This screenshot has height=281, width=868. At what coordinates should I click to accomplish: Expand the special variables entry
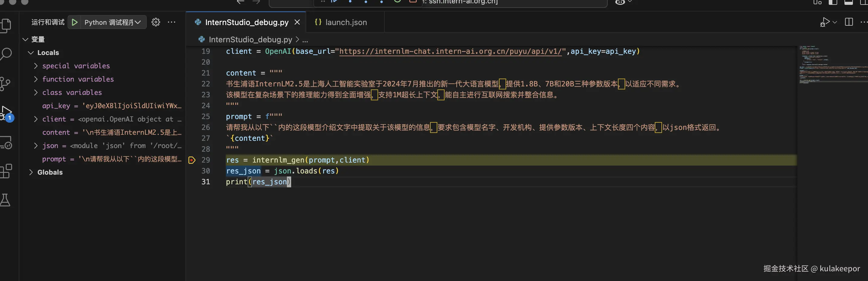[36, 66]
